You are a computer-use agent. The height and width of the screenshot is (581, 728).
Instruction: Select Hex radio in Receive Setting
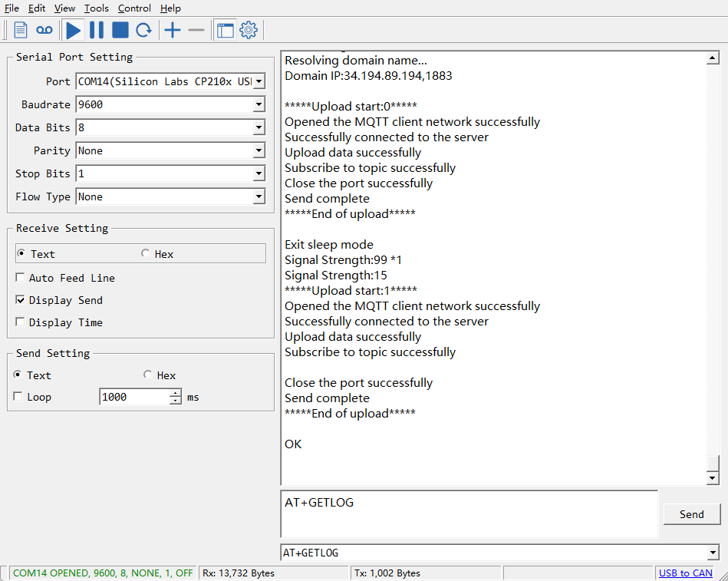(145, 253)
